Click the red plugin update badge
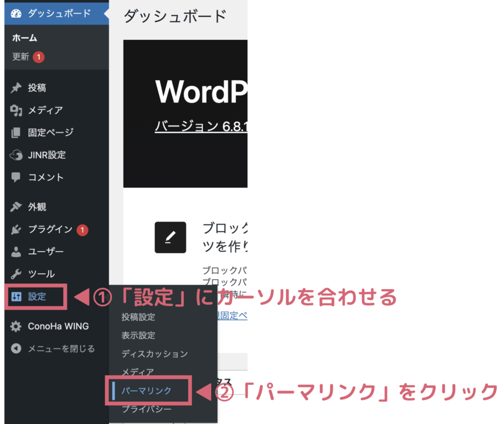The height and width of the screenshot is (424, 504). pos(82,230)
